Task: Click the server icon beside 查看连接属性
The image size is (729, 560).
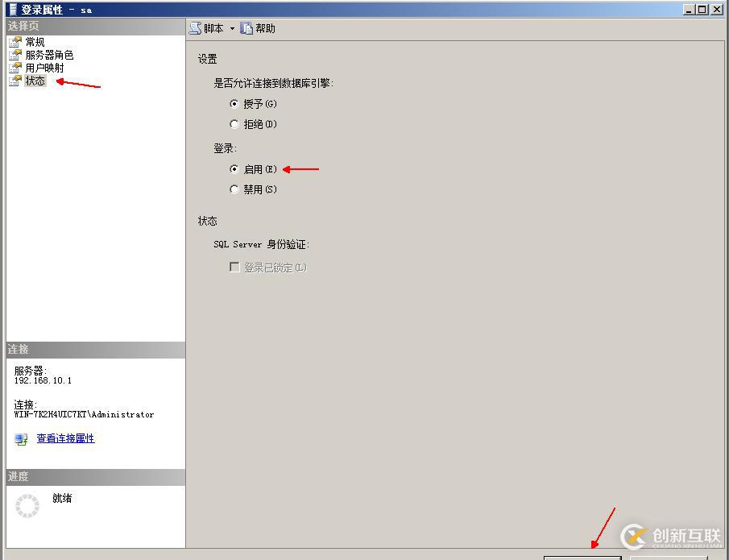Action: click(19, 438)
